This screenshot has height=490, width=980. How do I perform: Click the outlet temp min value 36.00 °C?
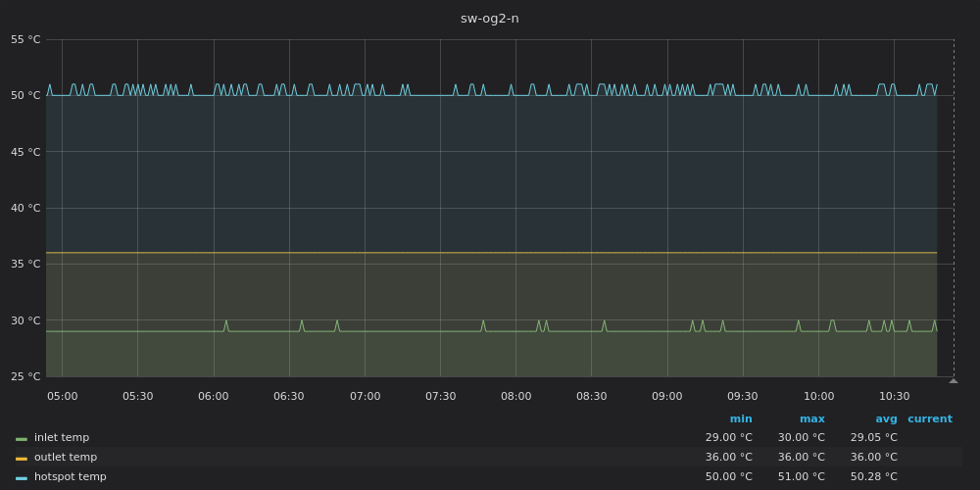729,457
